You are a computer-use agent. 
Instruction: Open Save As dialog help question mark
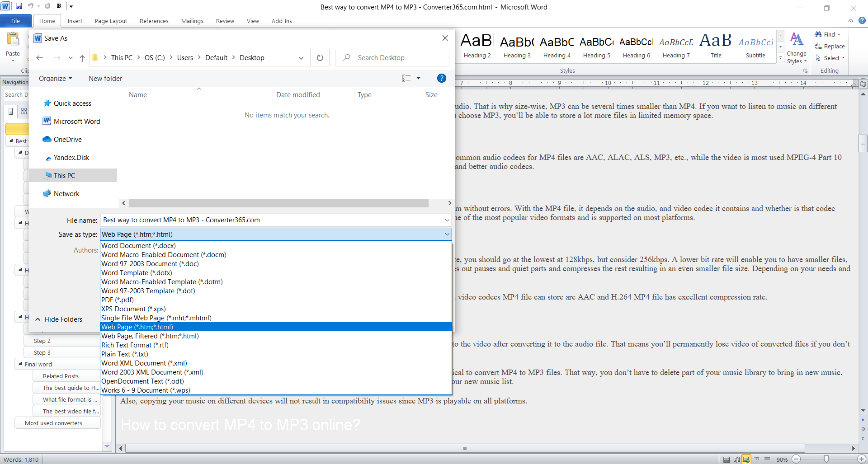tap(442, 78)
